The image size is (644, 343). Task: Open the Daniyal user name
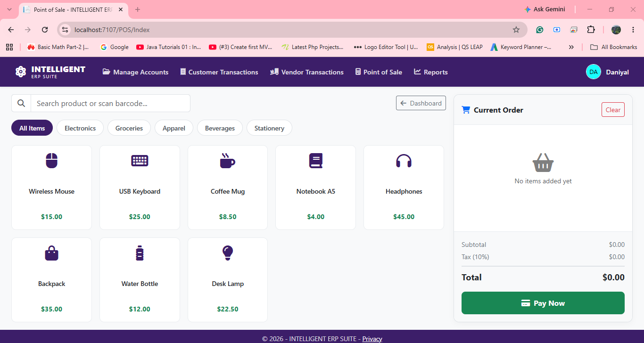tap(617, 72)
